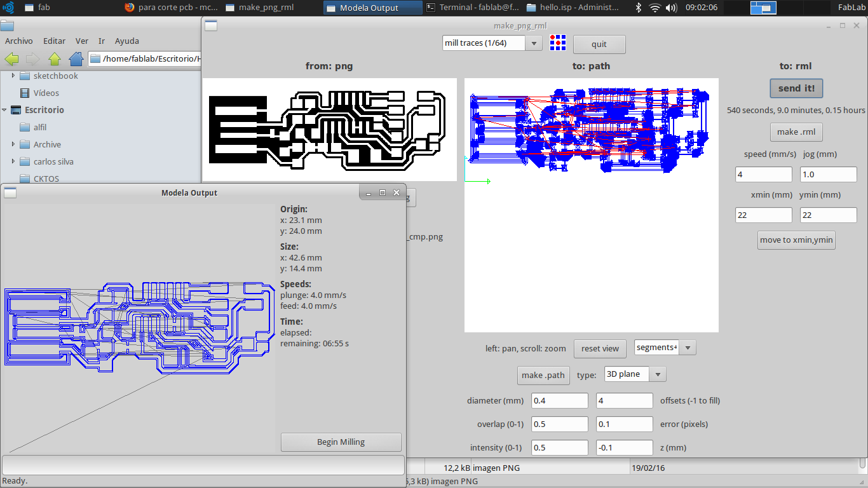This screenshot has height=488, width=868.
Task: Open the Editar menu
Action: (55, 41)
